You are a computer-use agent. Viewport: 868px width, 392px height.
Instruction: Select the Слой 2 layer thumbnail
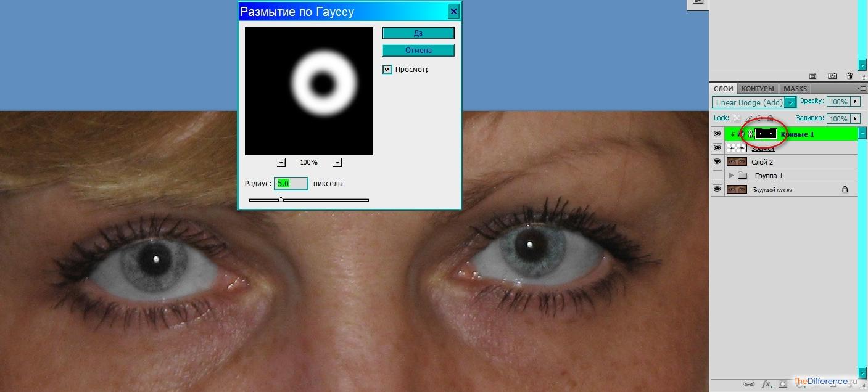[737, 161]
